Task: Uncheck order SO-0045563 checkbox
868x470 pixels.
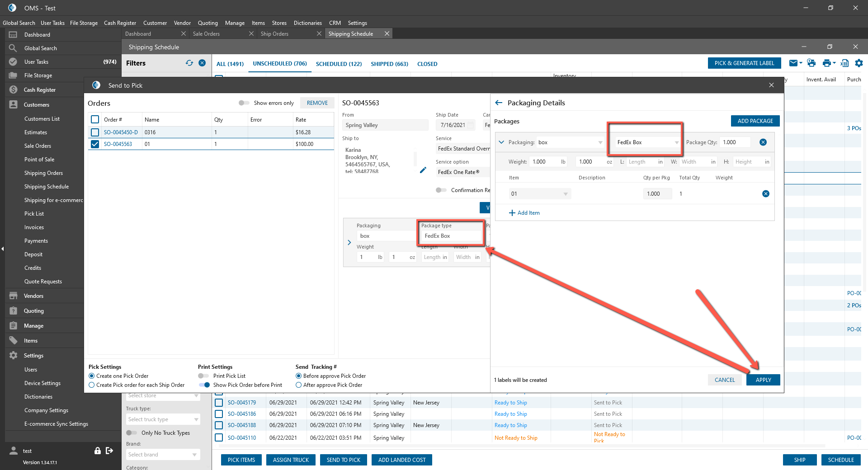Action: (95, 144)
